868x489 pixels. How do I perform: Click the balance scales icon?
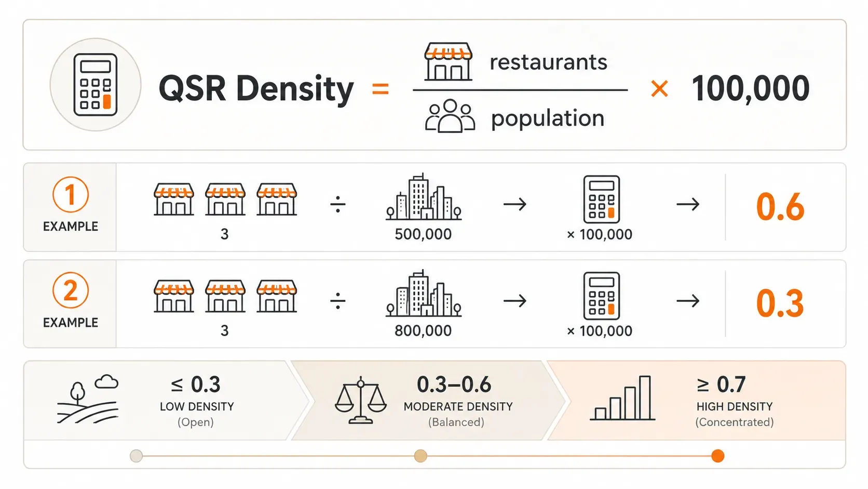click(361, 401)
